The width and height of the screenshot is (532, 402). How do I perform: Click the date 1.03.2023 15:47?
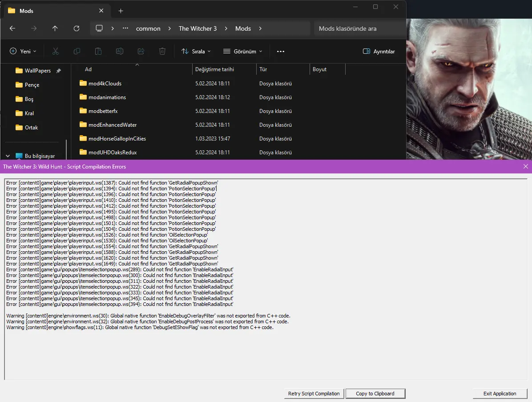coord(213,139)
